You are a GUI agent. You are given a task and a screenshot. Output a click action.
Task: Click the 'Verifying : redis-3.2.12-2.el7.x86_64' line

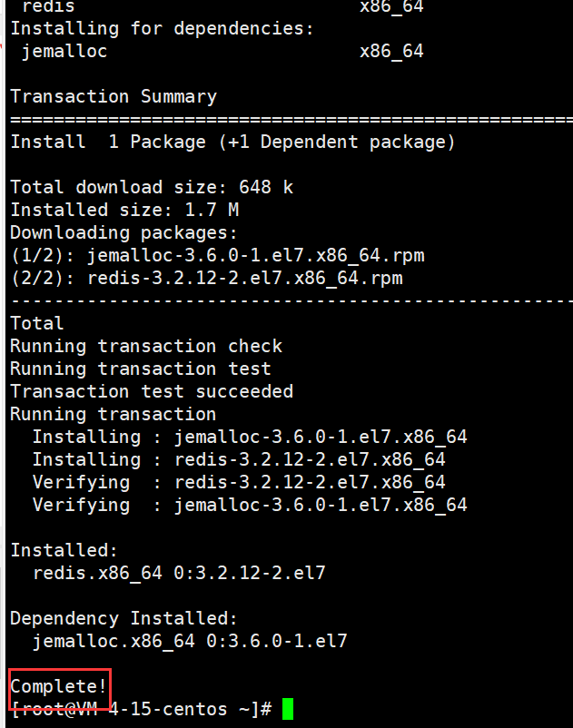[239, 483]
